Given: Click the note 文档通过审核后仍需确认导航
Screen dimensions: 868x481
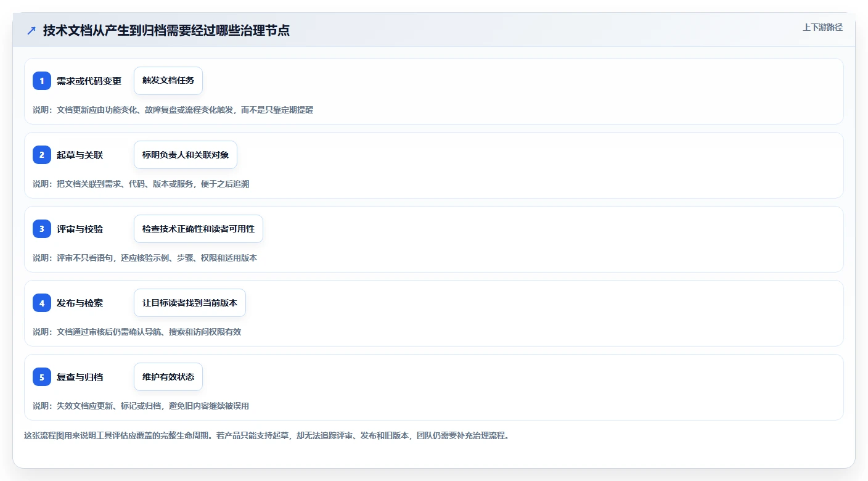Looking at the screenshot, I should (x=137, y=332).
